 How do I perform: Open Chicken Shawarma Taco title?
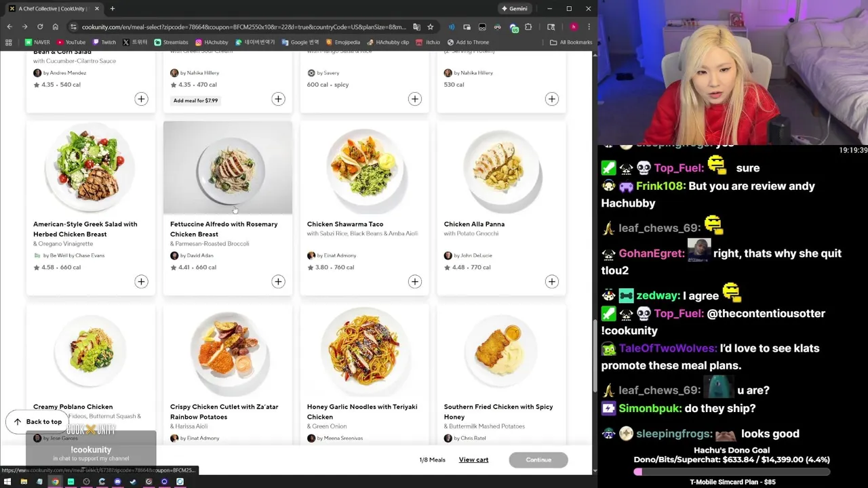(345, 224)
